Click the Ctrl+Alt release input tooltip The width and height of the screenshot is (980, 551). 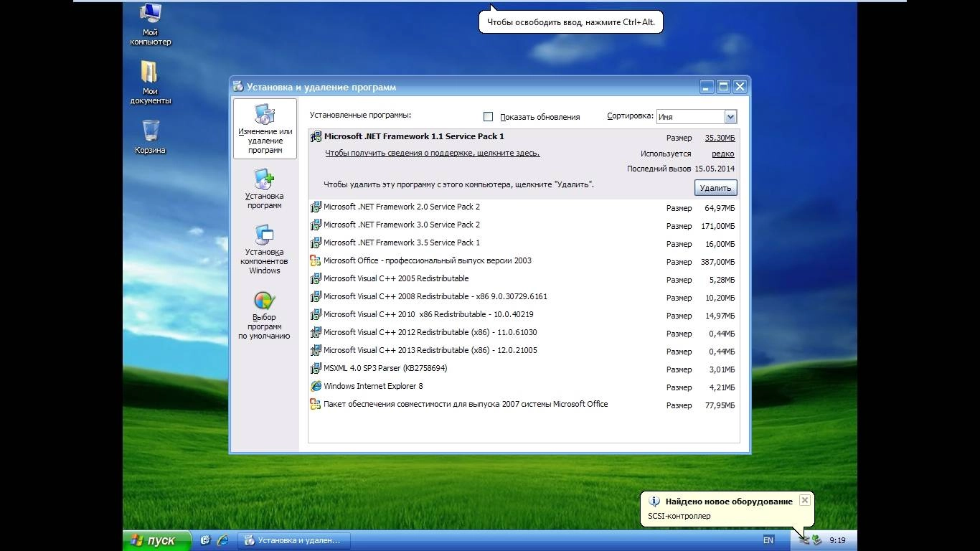point(571,22)
